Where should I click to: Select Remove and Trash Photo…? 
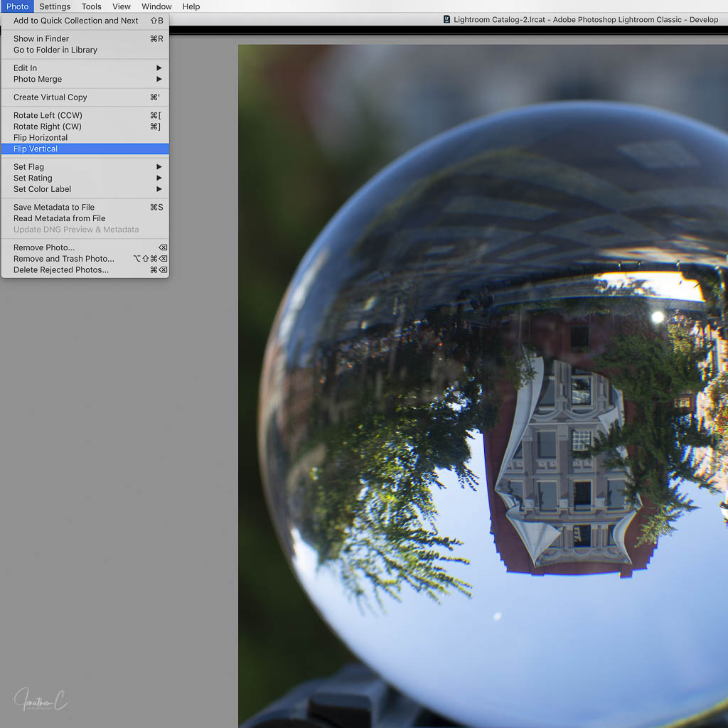(x=64, y=259)
